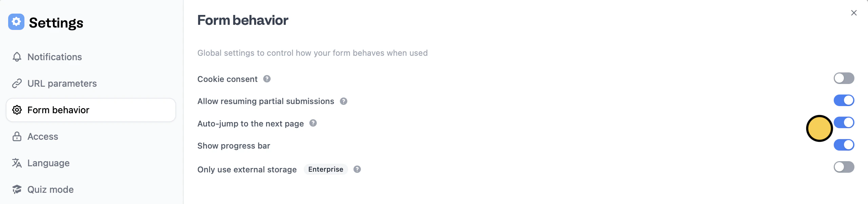Click the blue Settings gear app icon

(16, 22)
